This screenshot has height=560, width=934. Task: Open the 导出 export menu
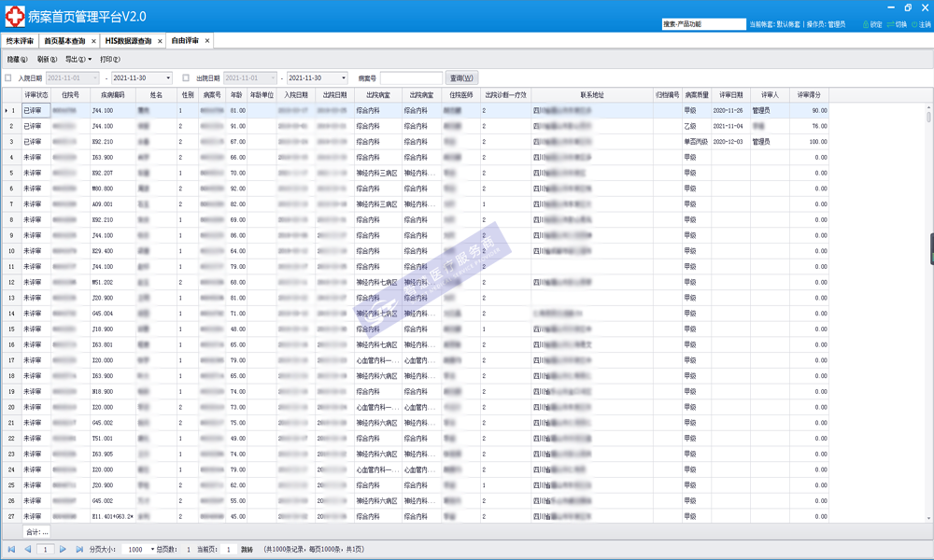tap(78, 60)
